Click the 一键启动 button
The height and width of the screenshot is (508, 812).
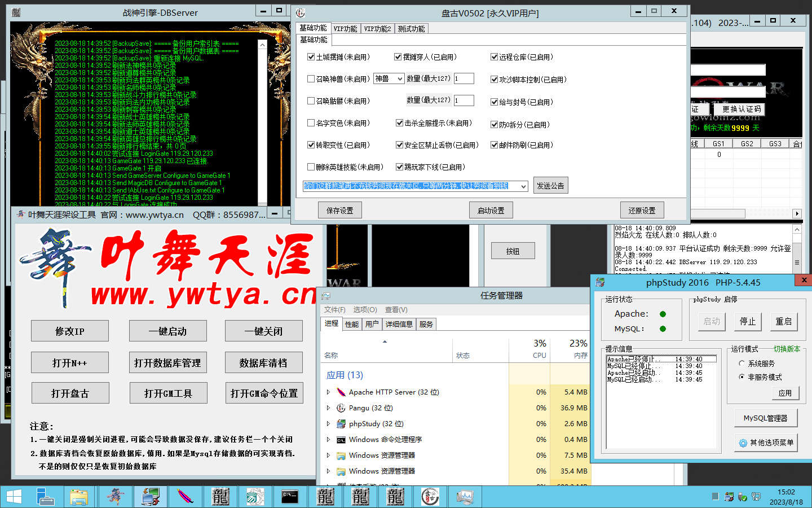pos(168,331)
